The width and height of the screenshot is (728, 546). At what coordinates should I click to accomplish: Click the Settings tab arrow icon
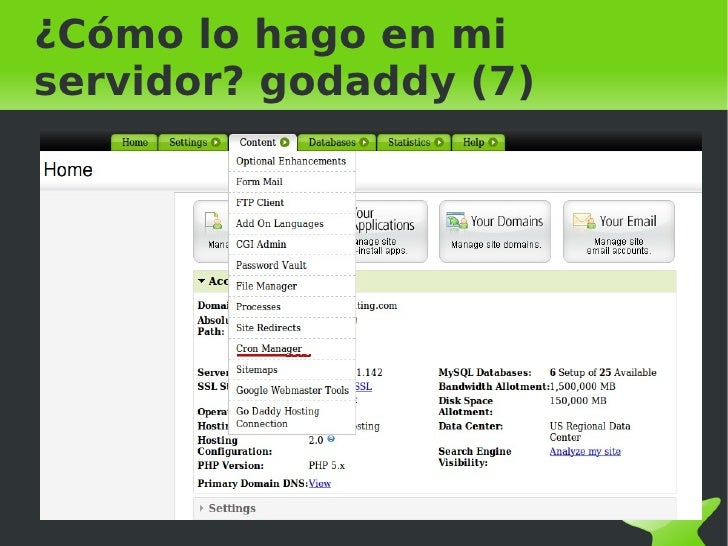(216, 143)
